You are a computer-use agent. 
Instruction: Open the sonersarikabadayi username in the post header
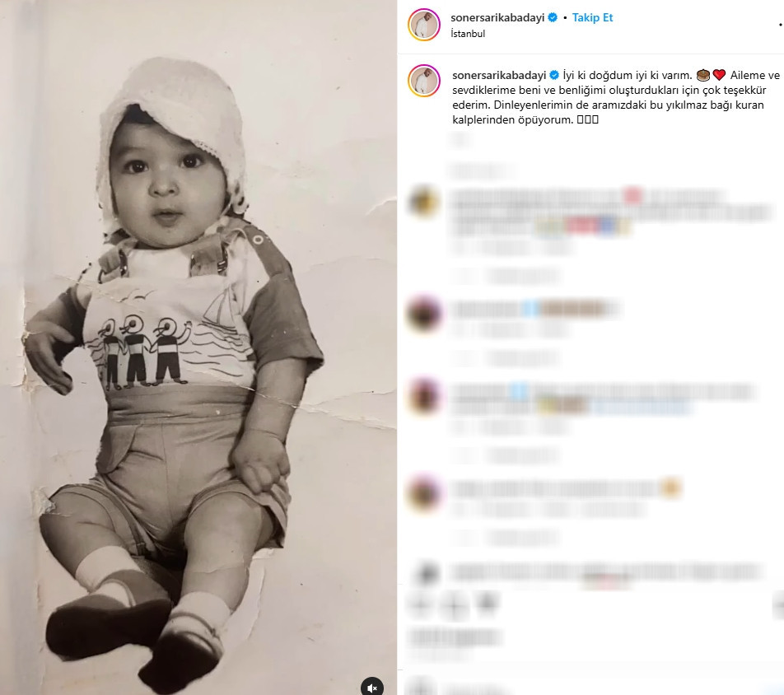pyautogui.click(x=497, y=17)
